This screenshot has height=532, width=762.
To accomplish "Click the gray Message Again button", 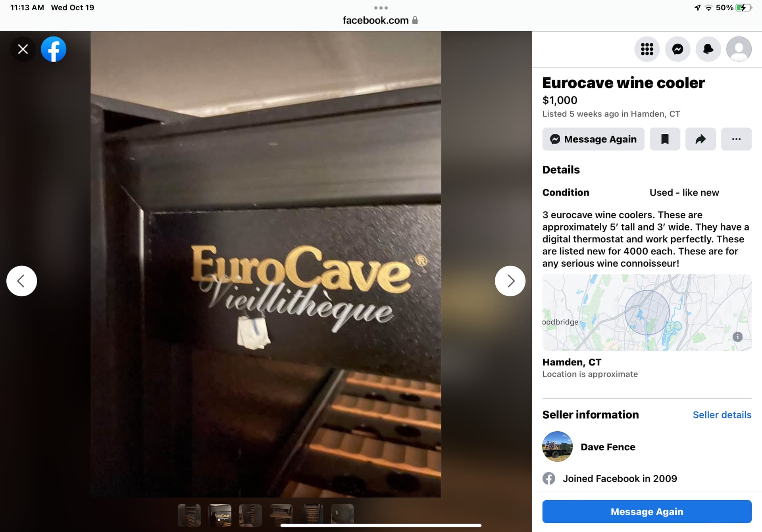I will [x=593, y=139].
